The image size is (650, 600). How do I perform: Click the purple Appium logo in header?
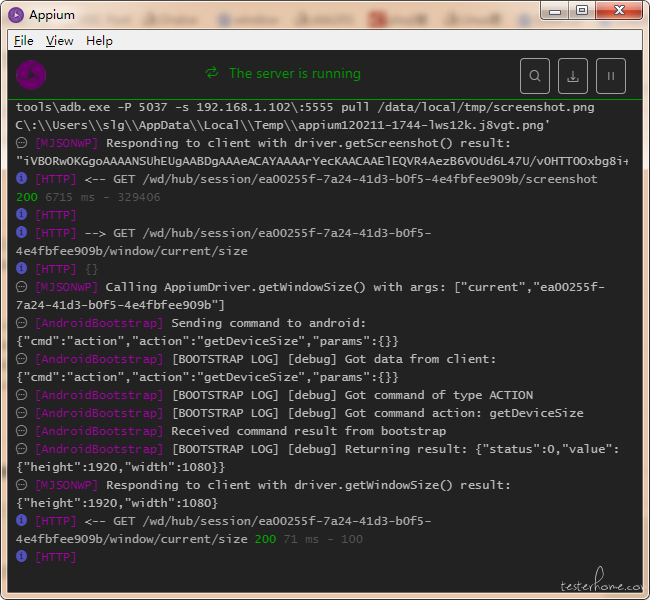click(31, 75)
